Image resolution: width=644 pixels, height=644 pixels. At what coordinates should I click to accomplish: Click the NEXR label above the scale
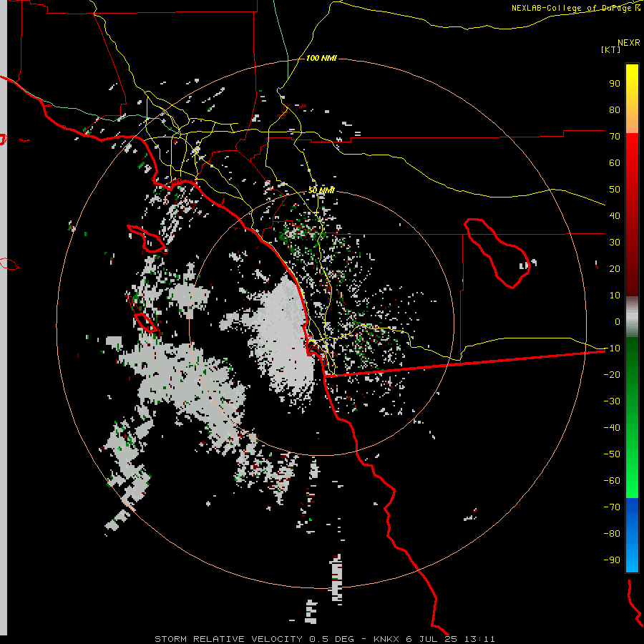(x=629, y=43)
